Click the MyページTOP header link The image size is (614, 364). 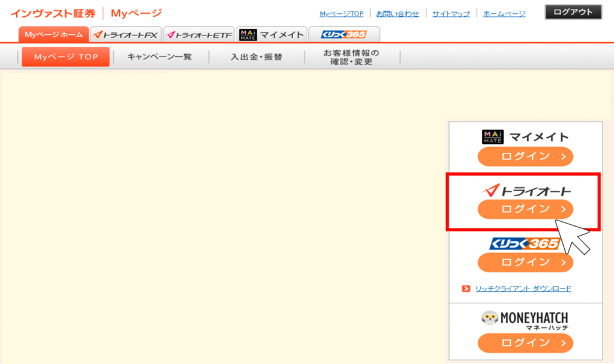341,14
